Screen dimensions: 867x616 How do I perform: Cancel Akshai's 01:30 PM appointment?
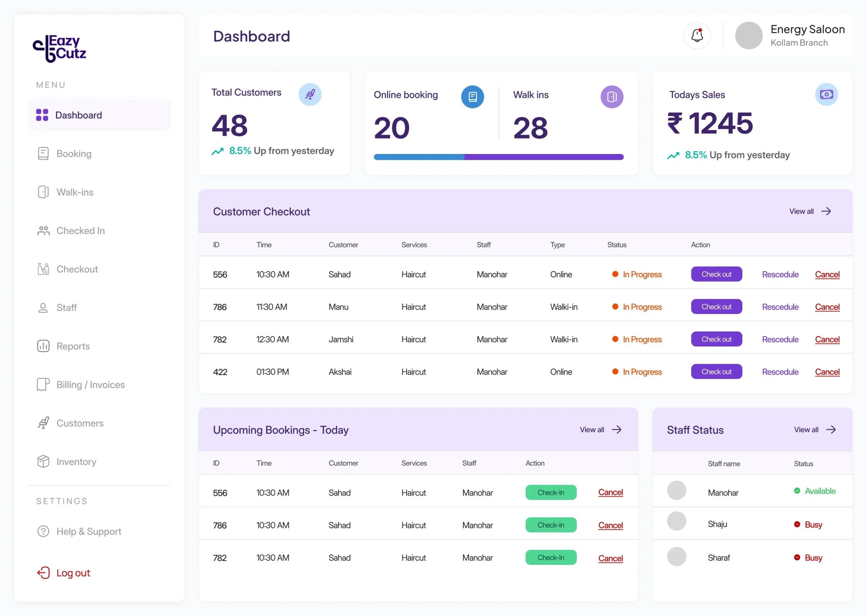(x=827, y=372)
